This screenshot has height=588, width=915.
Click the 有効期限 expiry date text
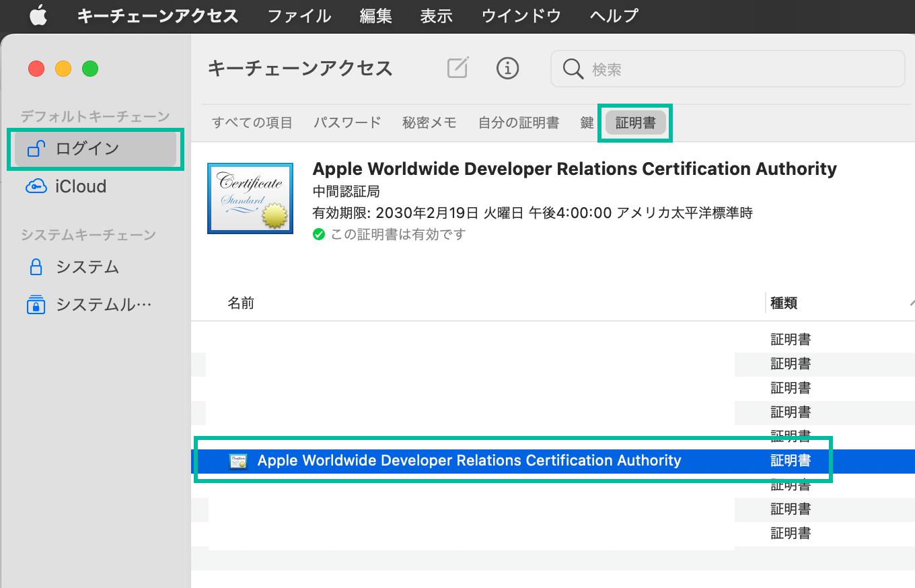[533, 213]
